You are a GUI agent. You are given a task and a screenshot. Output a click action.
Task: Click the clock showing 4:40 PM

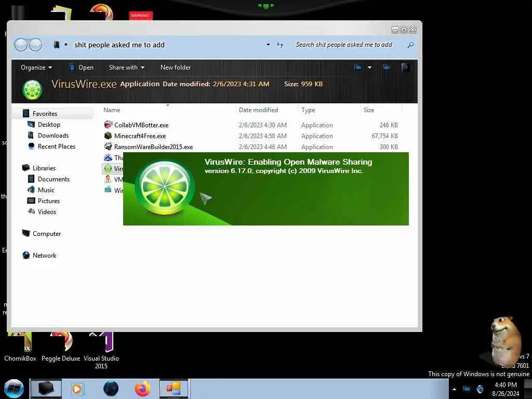506,389
